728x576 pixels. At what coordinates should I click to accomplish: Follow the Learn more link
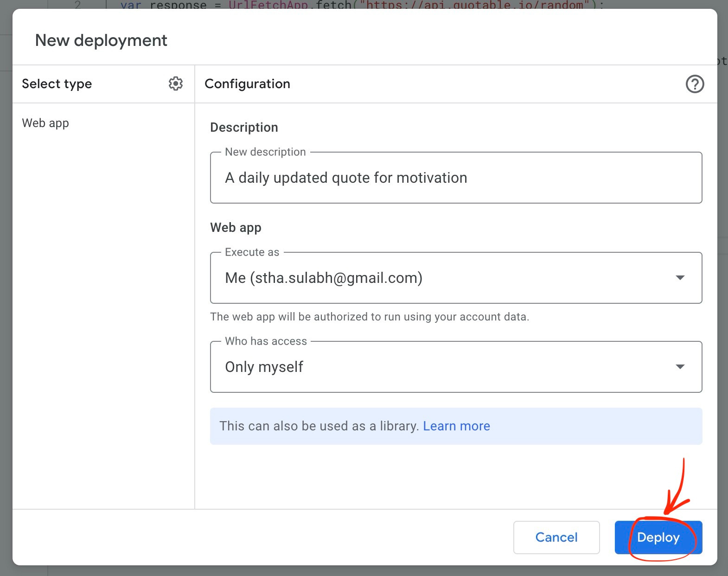click(x=456, y=426)
